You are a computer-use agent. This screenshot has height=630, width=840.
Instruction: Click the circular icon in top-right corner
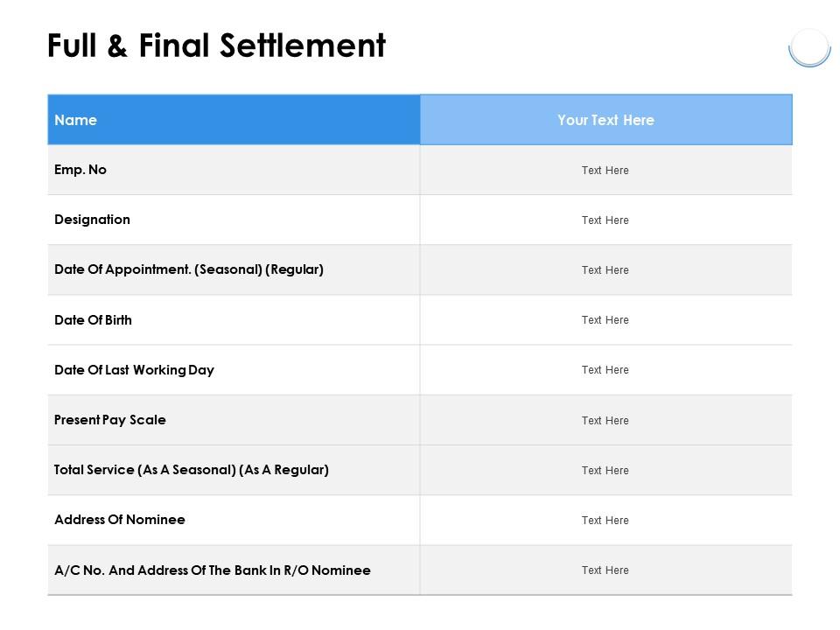click(809, 47)
